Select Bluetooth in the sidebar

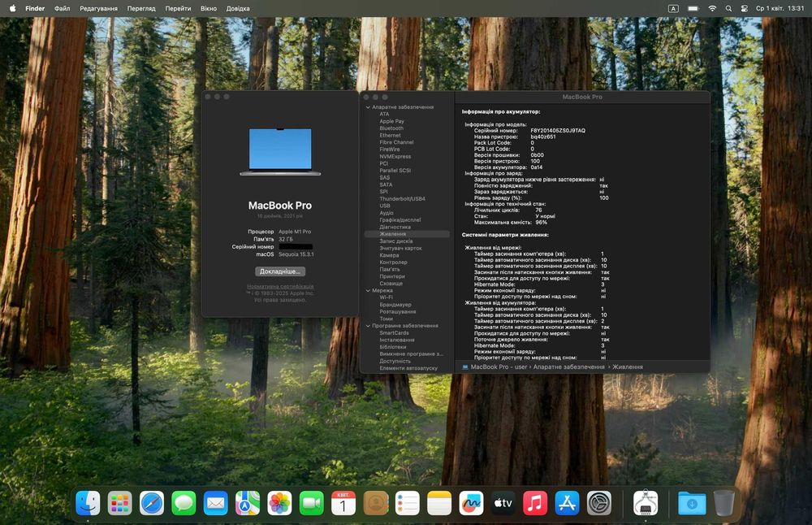pos(391,128)
